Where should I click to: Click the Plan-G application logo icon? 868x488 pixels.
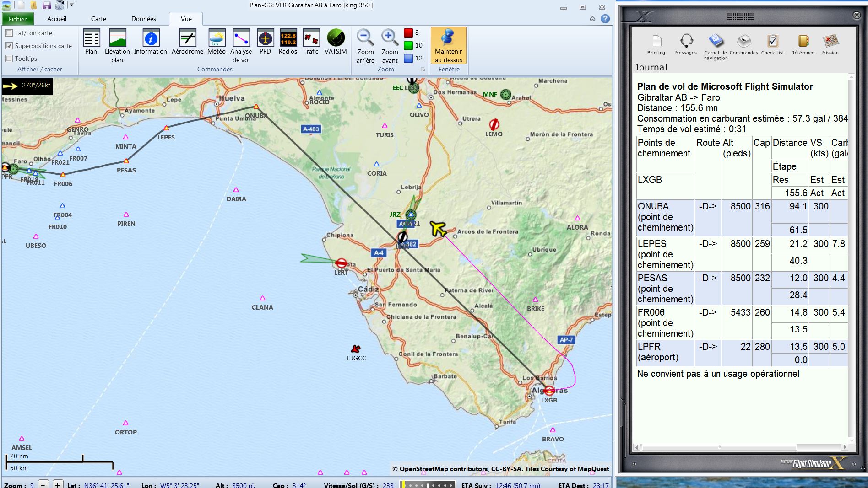click(6, 5)
